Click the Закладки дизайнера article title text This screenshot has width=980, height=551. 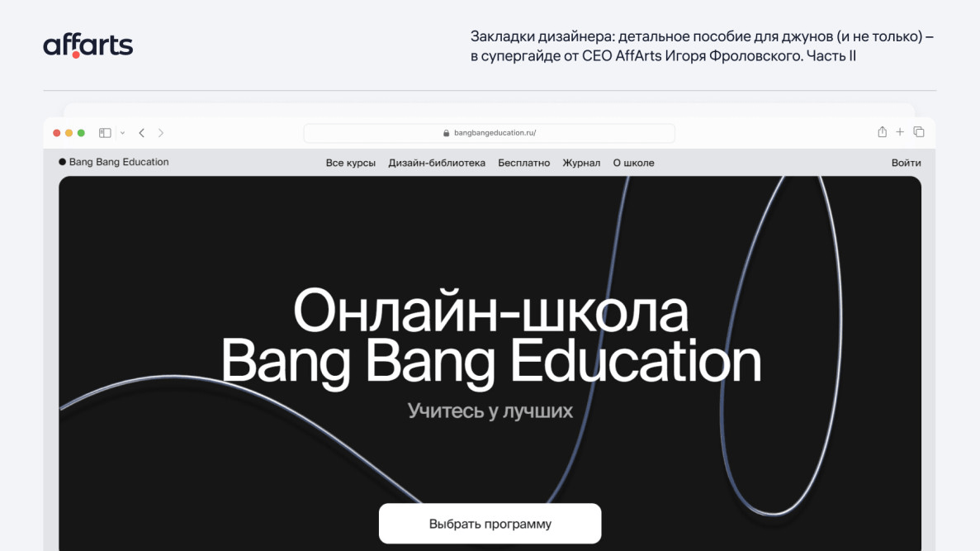point(702,45)
